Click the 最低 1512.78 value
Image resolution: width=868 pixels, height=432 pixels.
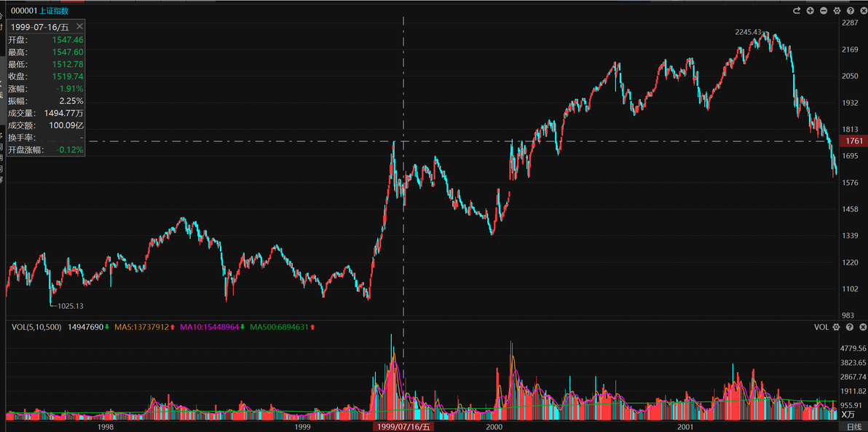tap(68, 64)
